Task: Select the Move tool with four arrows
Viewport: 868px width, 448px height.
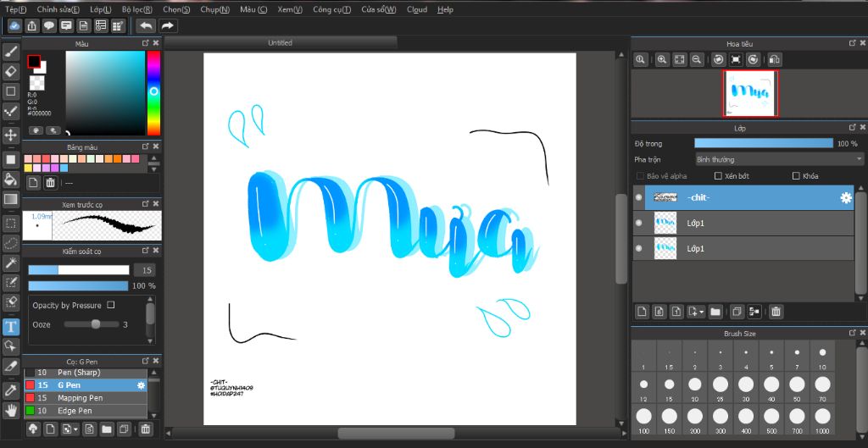Action: [11, 135]
